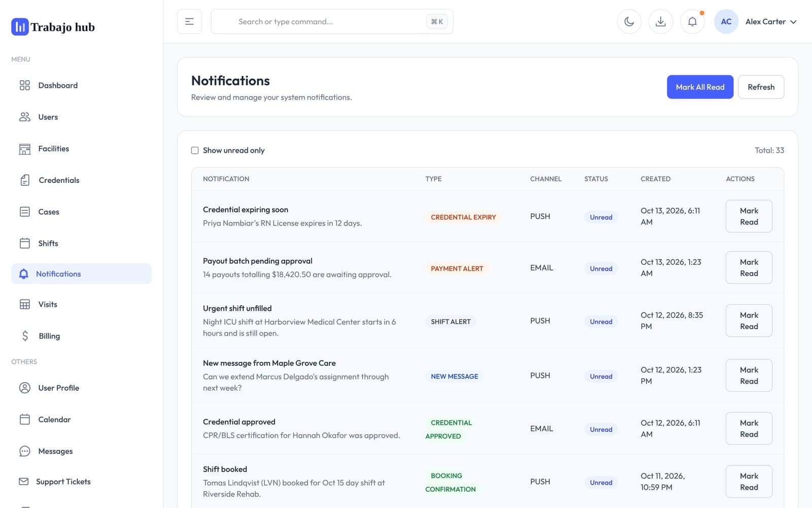Mark Maple Grove Care message as read
Screen dimensions: 812x508
coord(749,375)
